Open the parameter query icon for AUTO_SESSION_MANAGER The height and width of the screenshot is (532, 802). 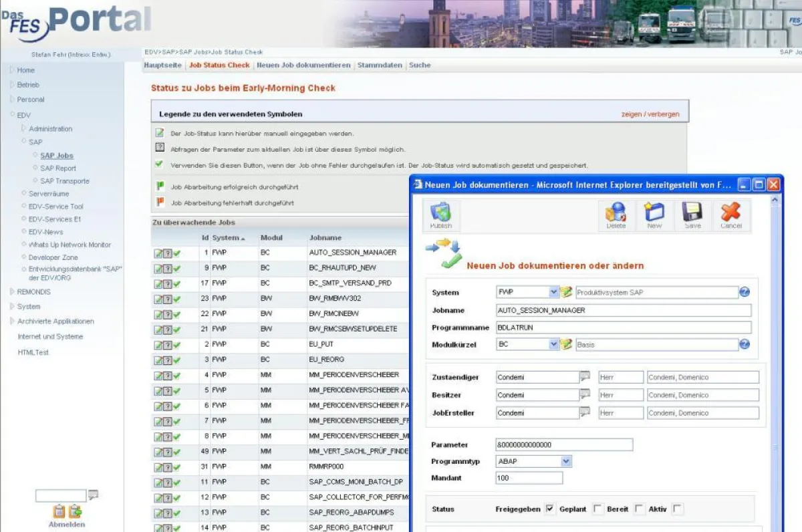click(166, 253)
